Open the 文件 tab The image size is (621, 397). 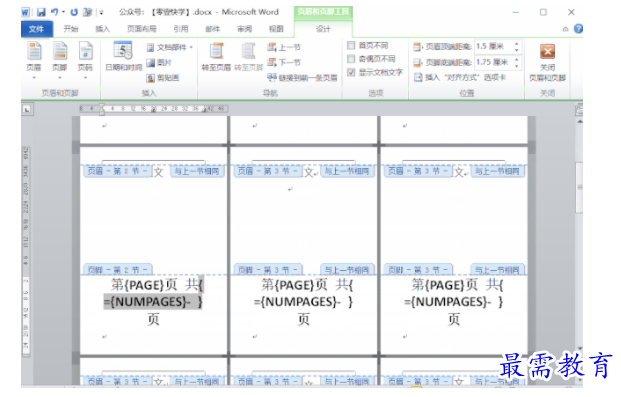[x=36, y=29]
